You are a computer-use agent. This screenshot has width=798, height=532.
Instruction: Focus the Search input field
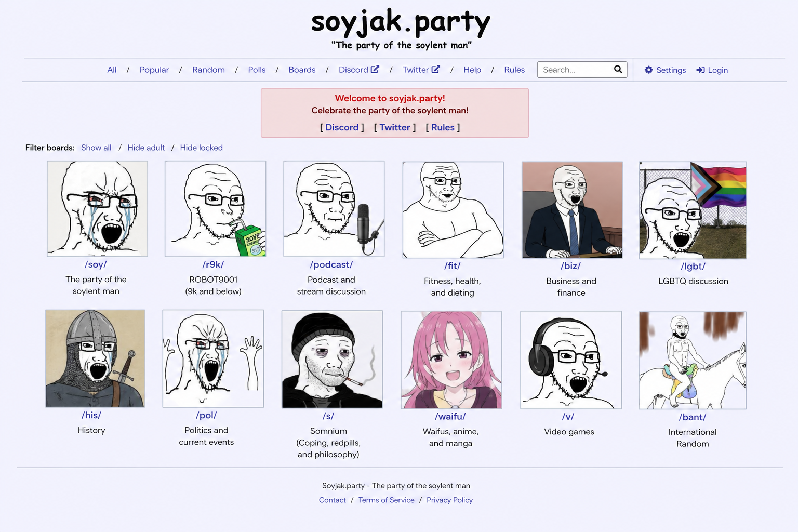point(575,70)
